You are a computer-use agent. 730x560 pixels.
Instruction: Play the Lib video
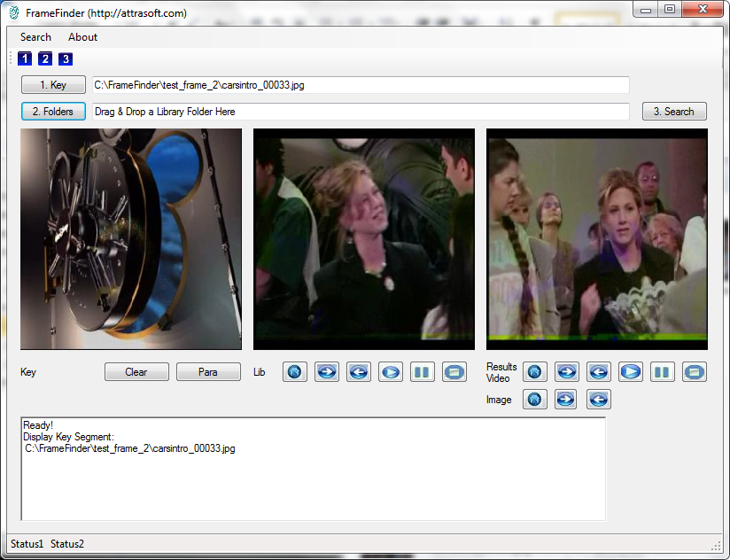(391, 372)
